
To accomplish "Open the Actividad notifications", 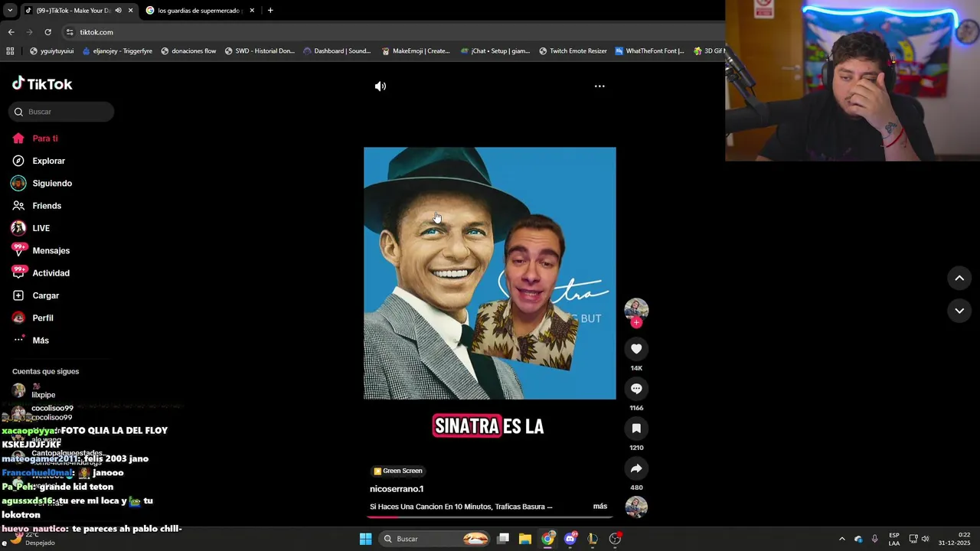I will point(51,273).
